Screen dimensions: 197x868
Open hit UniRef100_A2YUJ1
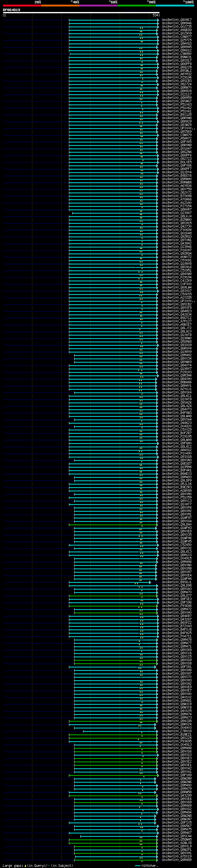(177, 389)
